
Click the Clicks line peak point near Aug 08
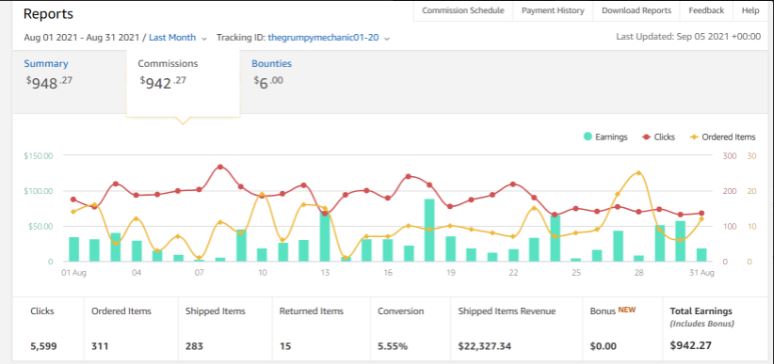(x=221, y=167)
